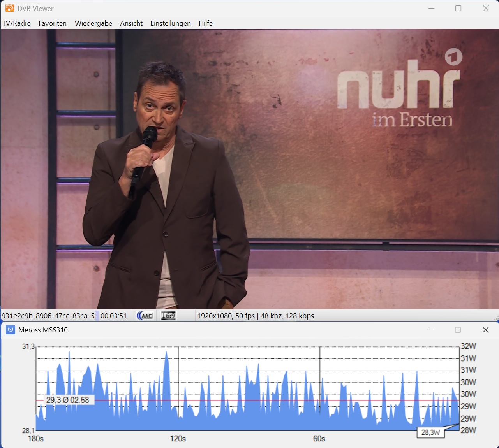Close the Meross MSS310 window
The image size is (499, 448).
(x=485, y=330)
